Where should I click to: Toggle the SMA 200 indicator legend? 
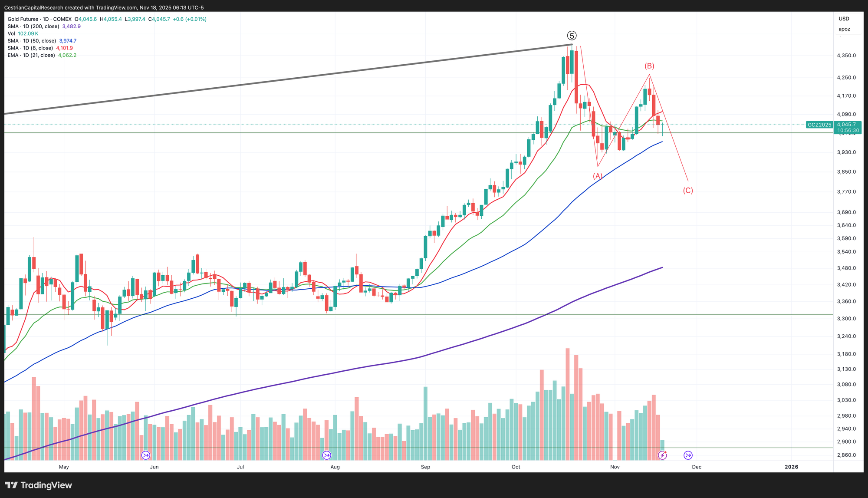pos(33,26)
